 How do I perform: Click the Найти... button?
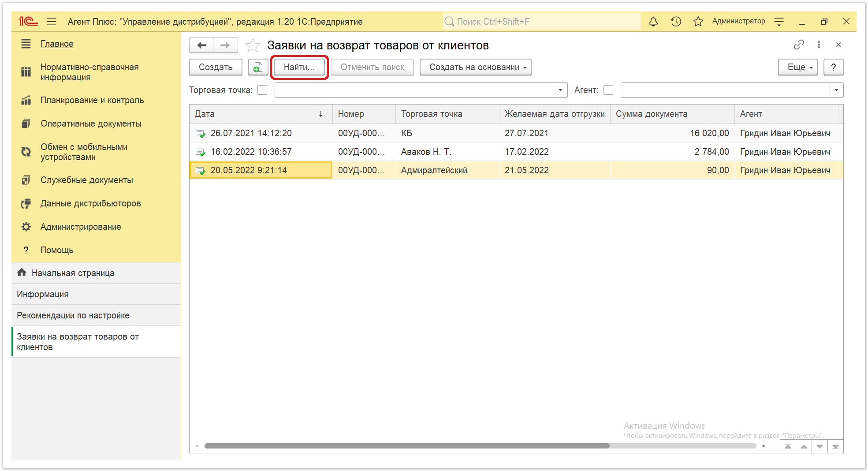pos(299,67)
